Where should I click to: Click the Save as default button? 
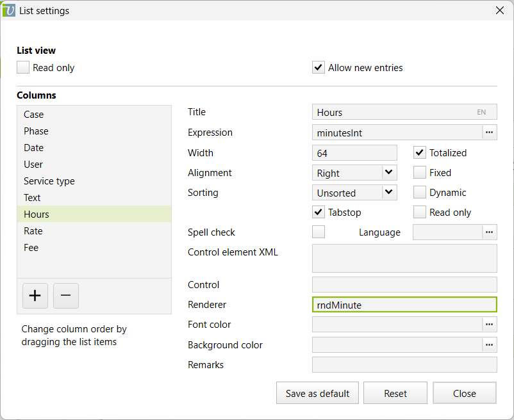click(x=318, y=394)
